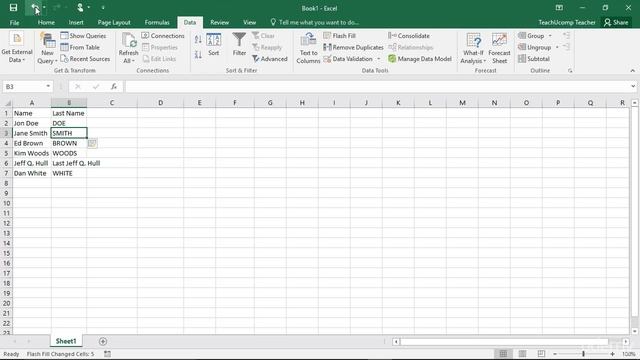The width and height of the screenshot is (640, 360).
Task: Click the Save icon in Quick Access Toolbar
Action: (x=13, y=8)
